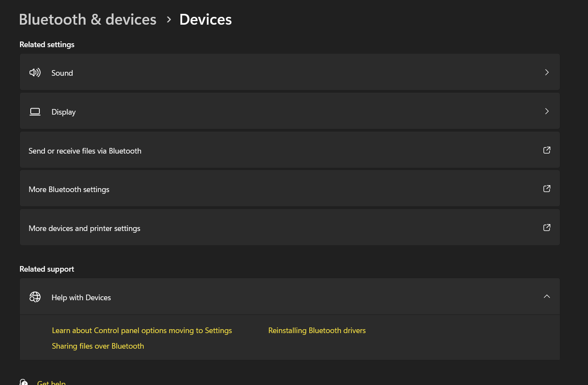Open the Reinstalling Bluetooth drivers article

pos(317,330)
